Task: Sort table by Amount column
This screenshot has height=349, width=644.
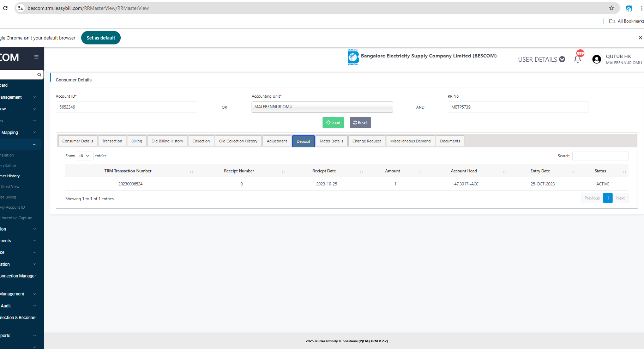Action: click(x=392, y=171)
